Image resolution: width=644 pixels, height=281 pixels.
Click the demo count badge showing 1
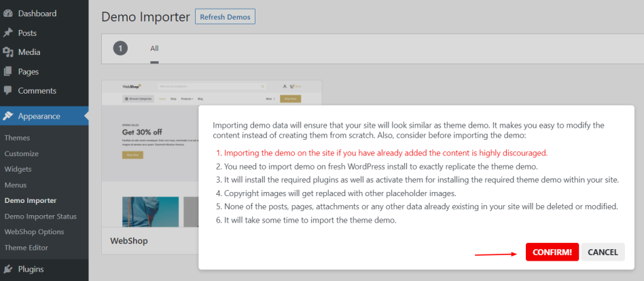click(x=120, y=48)
